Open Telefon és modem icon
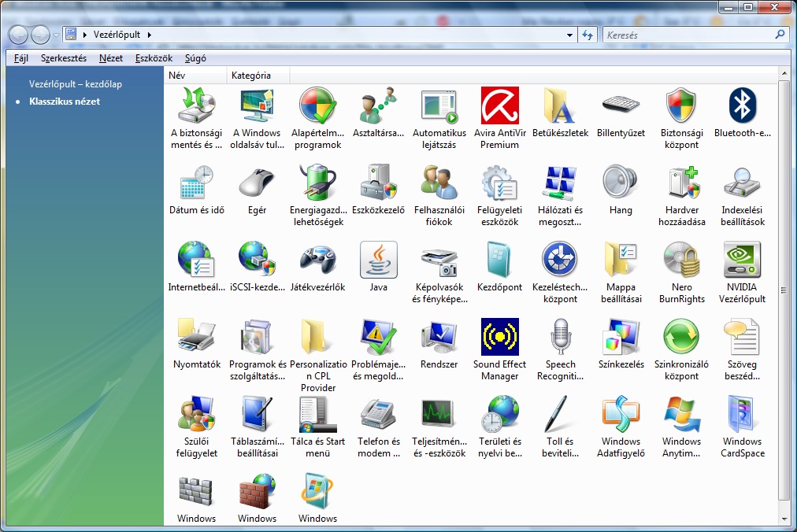 tap(378, 414)
